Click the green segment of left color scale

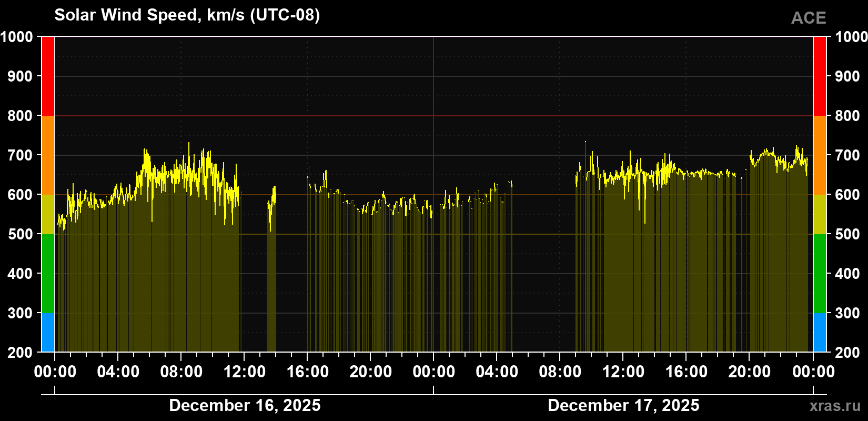(x=48, y=274)
